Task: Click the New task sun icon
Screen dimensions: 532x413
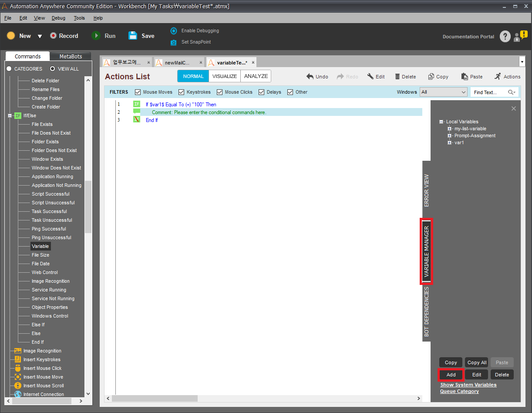Action: (11, 36)
